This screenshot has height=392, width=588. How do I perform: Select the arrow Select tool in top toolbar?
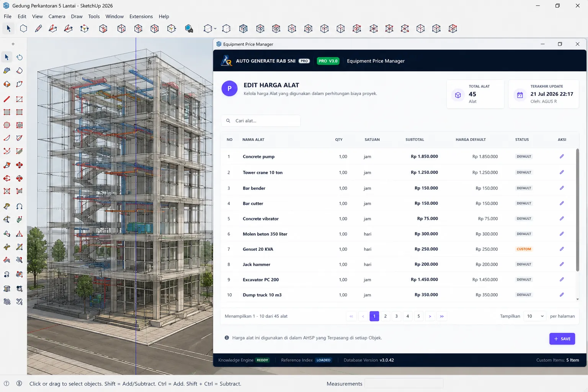8,28
